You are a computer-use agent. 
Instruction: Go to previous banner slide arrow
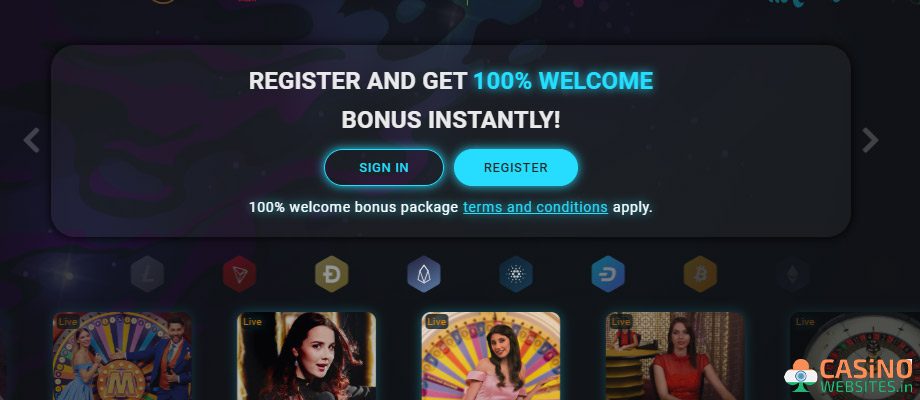[31, 140]
